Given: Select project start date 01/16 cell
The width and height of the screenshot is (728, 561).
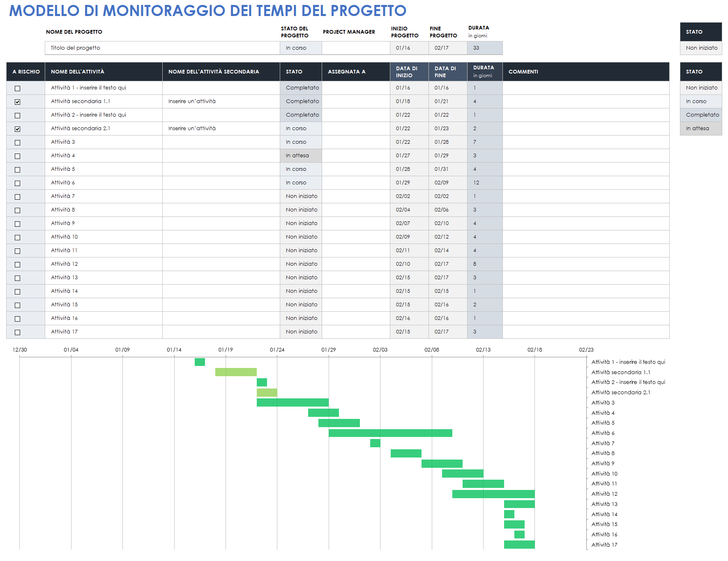Looking at the screenshot, I should pyautogui.click(x=409, y=48).
